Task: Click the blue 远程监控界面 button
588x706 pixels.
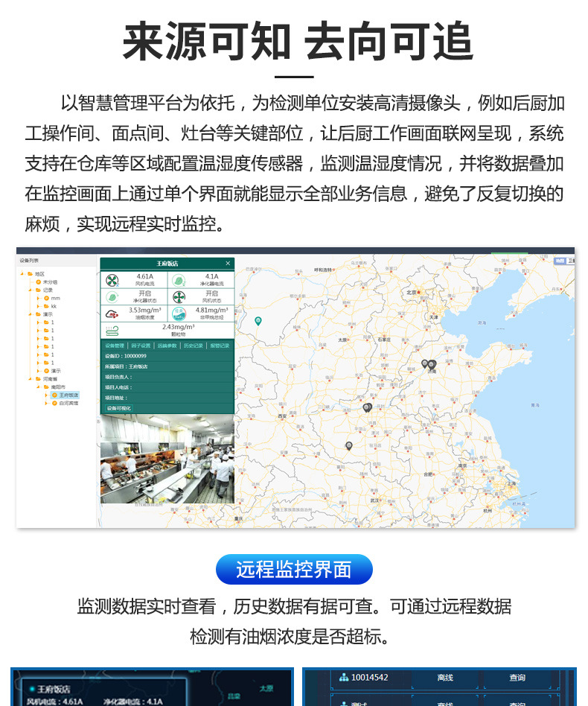Action: coord(294,570)
